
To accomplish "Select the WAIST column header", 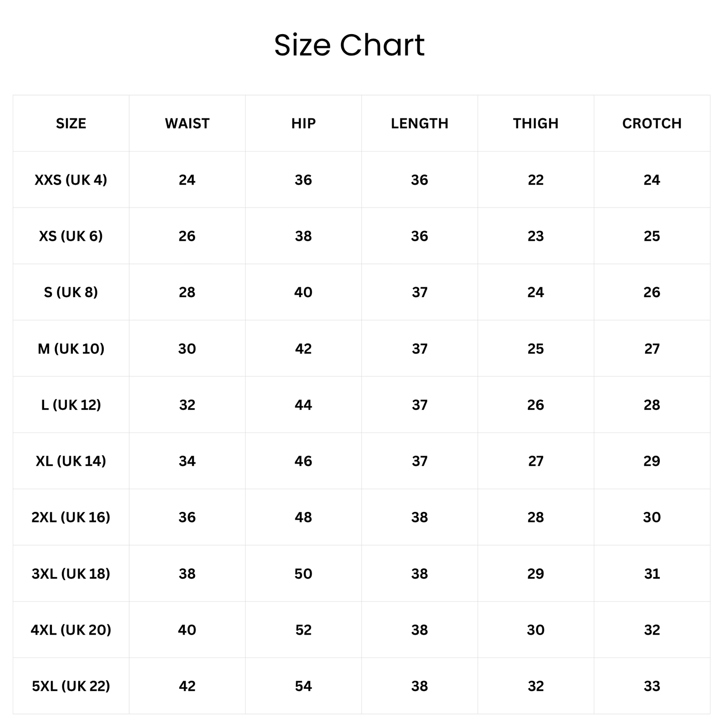I will click(187, 123).
